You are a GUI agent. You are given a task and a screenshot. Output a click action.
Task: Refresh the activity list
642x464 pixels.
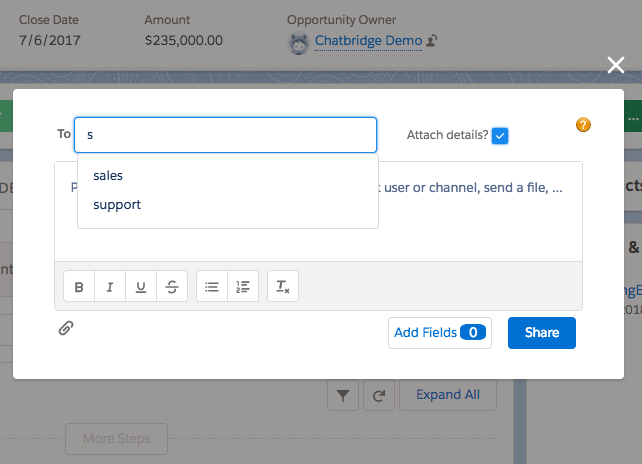(378, 396)
